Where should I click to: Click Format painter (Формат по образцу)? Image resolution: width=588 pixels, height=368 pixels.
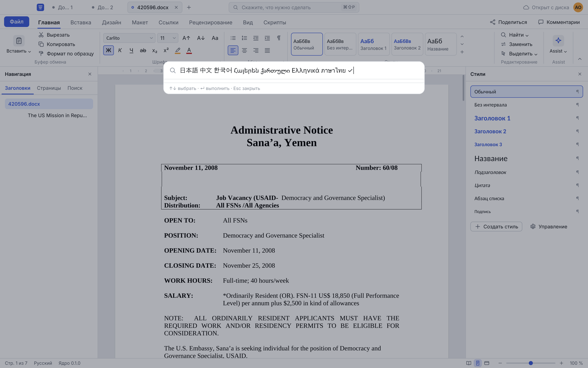click(x=66, y=54)
